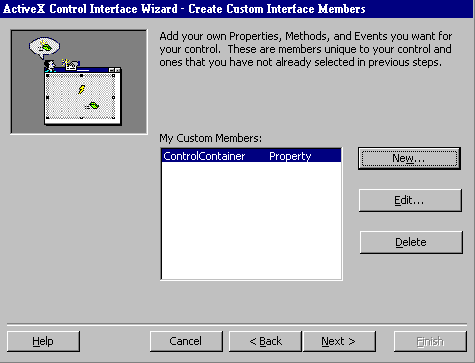The image size is (475, 363).
Task: Click the My Custom Members label
Action: coord(211,138)
